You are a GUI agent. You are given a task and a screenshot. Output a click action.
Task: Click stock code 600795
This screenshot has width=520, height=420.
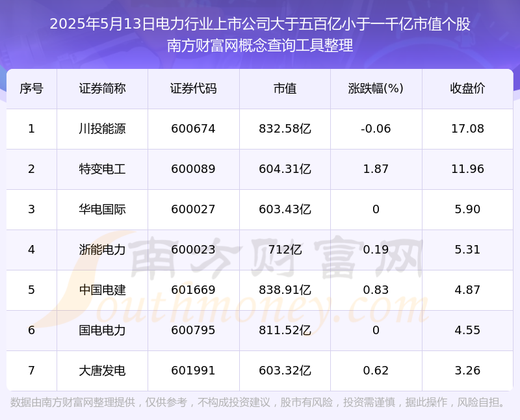coord(193,330)
